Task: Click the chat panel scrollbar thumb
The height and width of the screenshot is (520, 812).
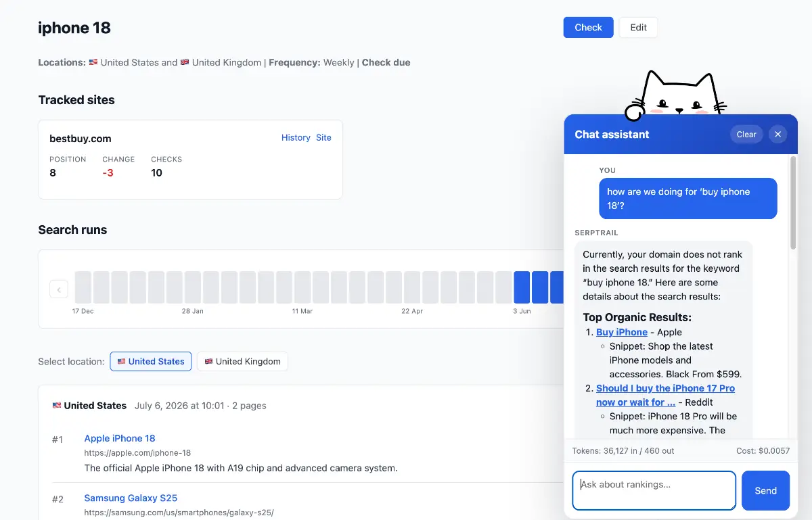Action: coord(793,203)
